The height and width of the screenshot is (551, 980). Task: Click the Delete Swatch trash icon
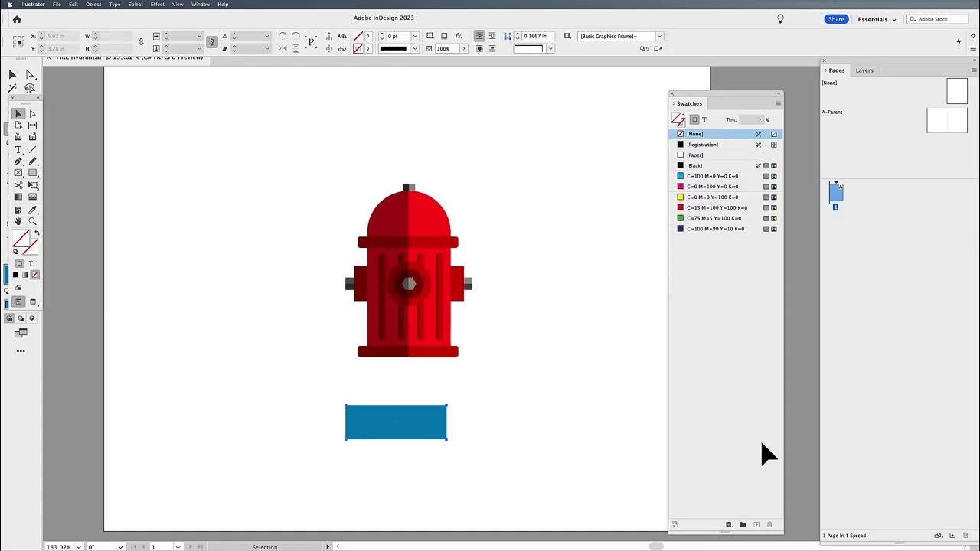pyautogui.click(x=769, y=524)
